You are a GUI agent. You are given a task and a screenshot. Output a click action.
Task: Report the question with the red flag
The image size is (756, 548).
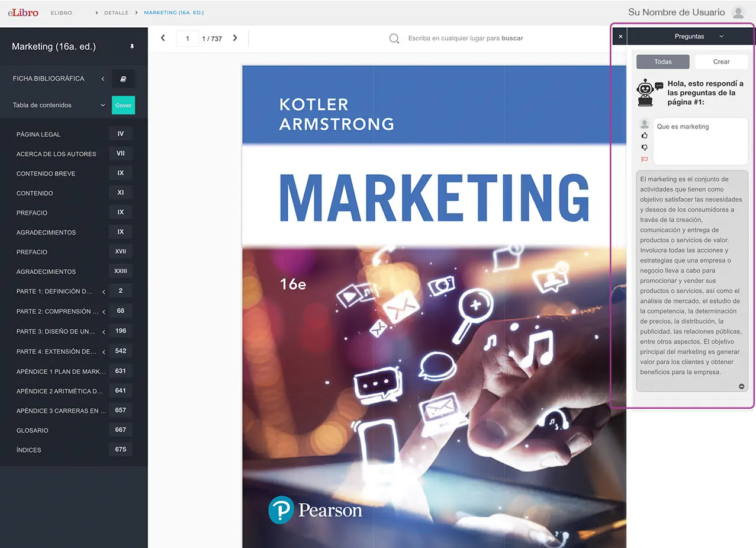pyautogui.click(x=645, y=159)
